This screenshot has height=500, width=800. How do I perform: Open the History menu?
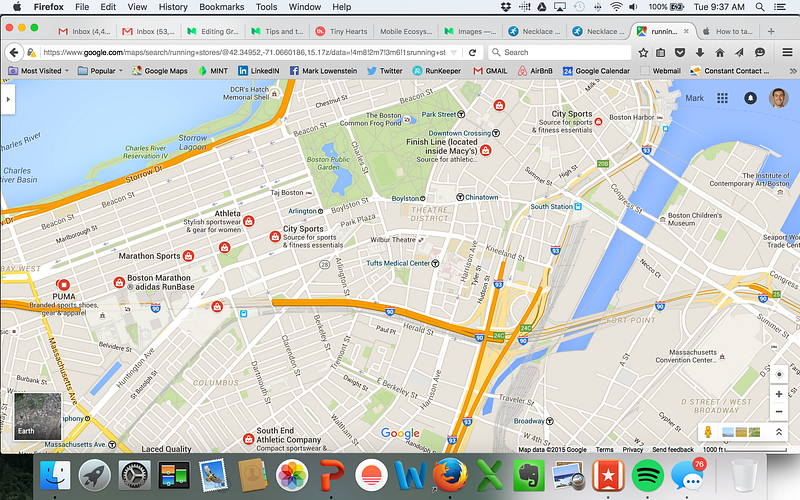tap(173, 7)
